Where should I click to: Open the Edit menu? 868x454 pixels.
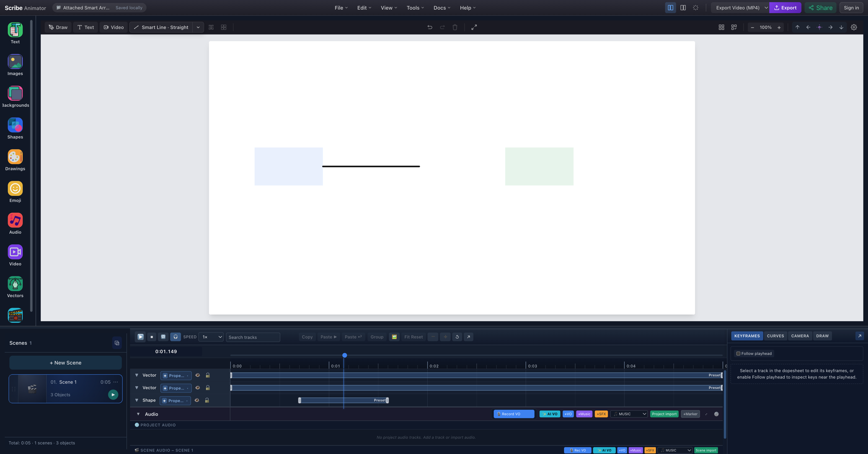[364, 8]
